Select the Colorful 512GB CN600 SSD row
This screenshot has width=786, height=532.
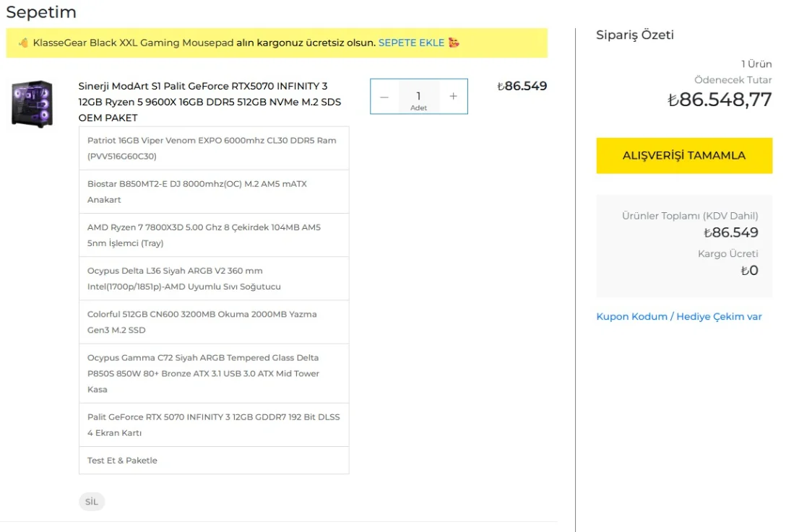click(214, 322)
